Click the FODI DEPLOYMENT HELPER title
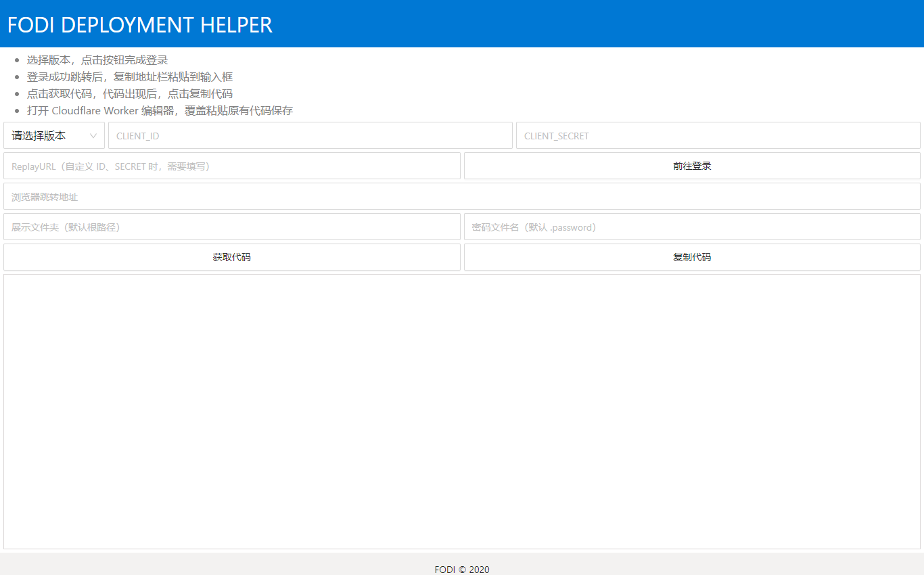The width and height of the screenshot is (924, 575). coord(140,25)
